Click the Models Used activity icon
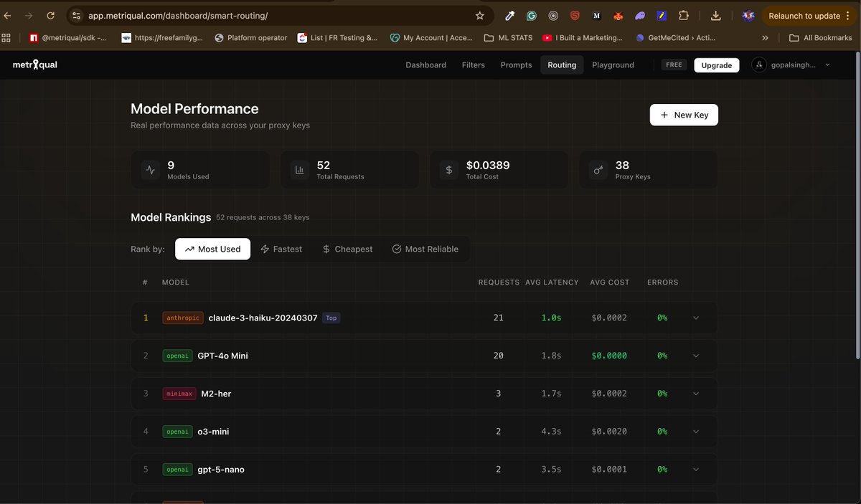This screenshot has width=861, height=504. coord(151,170)
